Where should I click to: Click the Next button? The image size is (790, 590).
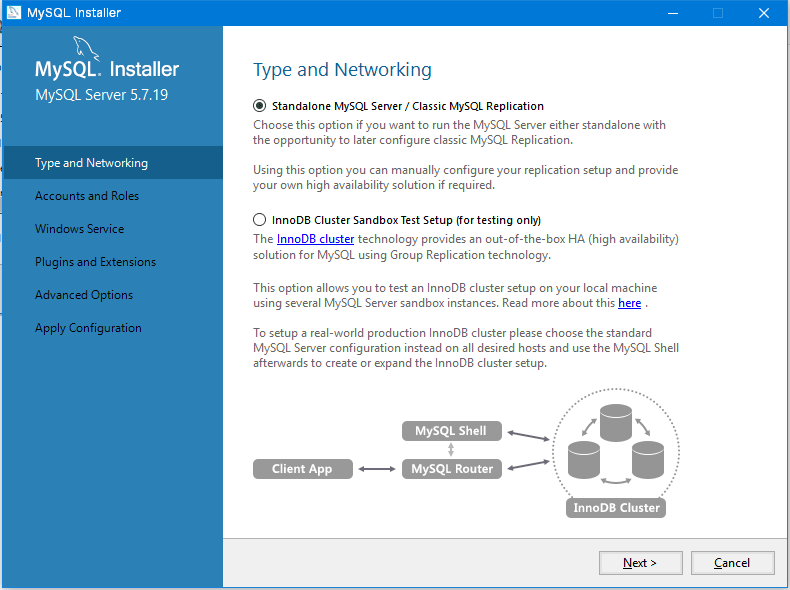640,563
